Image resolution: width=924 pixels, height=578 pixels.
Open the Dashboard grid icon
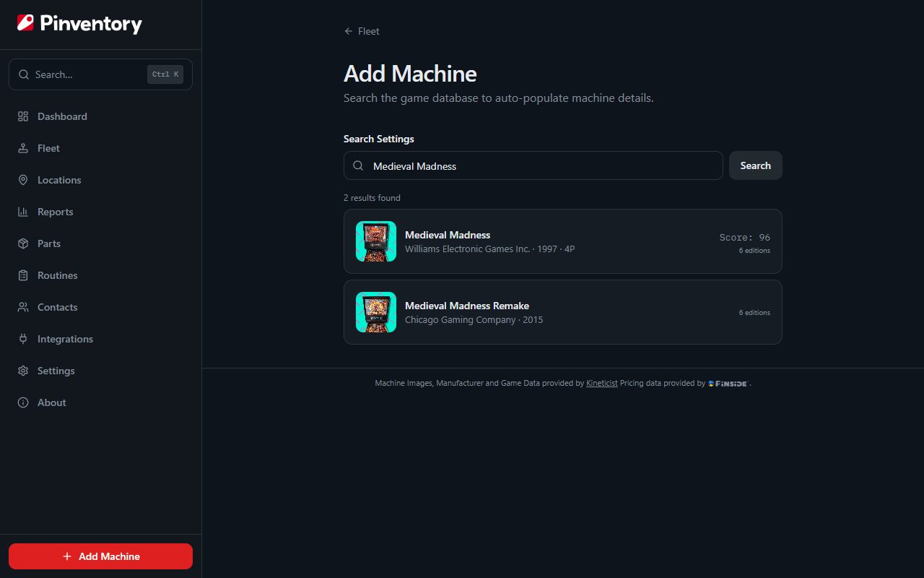point(23,116)
